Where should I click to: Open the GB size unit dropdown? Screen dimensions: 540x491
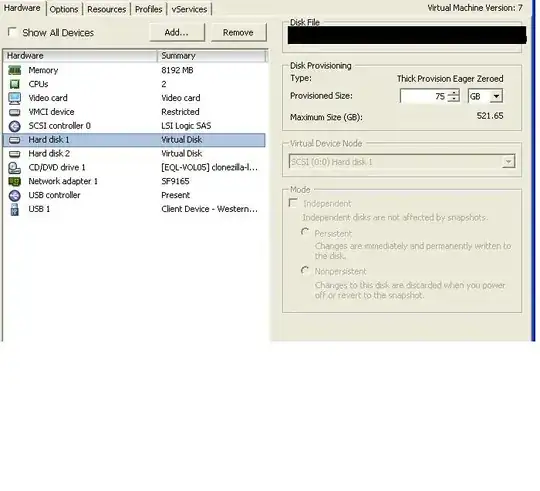485,96
